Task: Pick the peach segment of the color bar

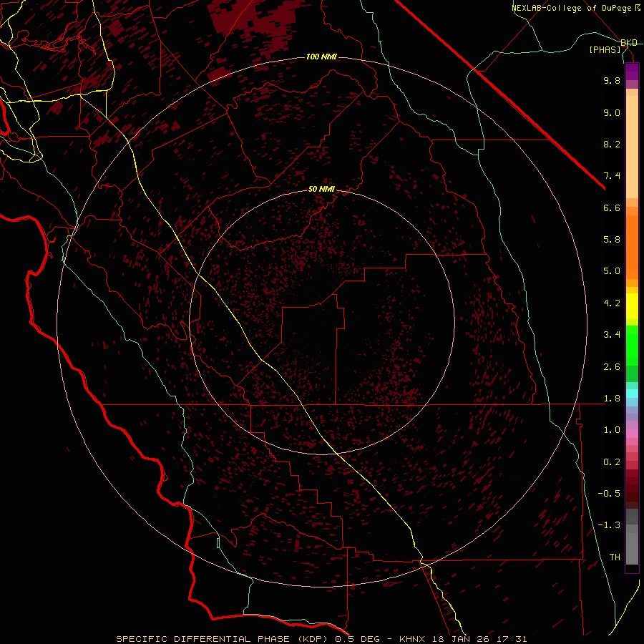Action: pos(632,147)
